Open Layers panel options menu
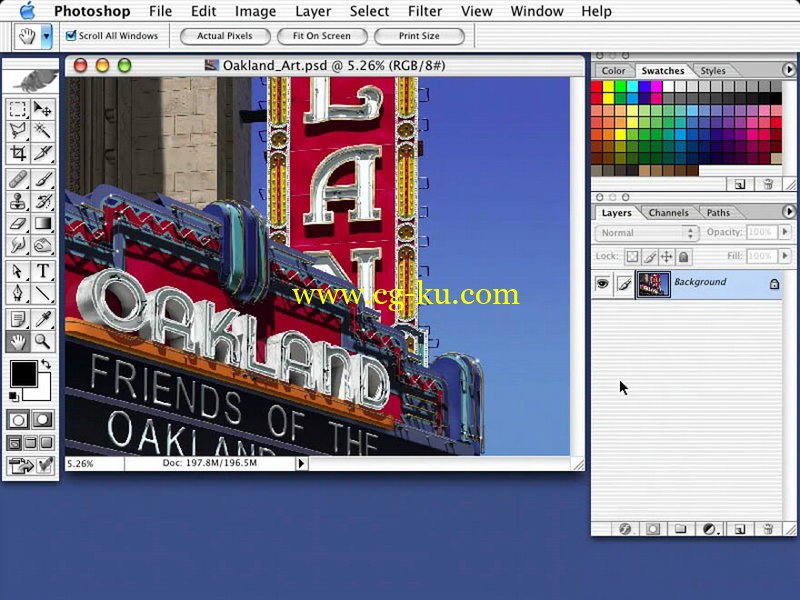 click(789, 211)
